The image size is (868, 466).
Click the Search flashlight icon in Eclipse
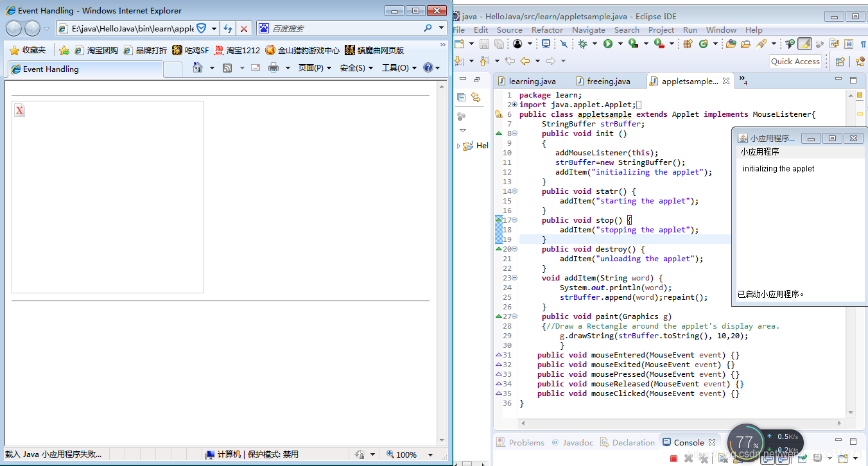point(761,44)
